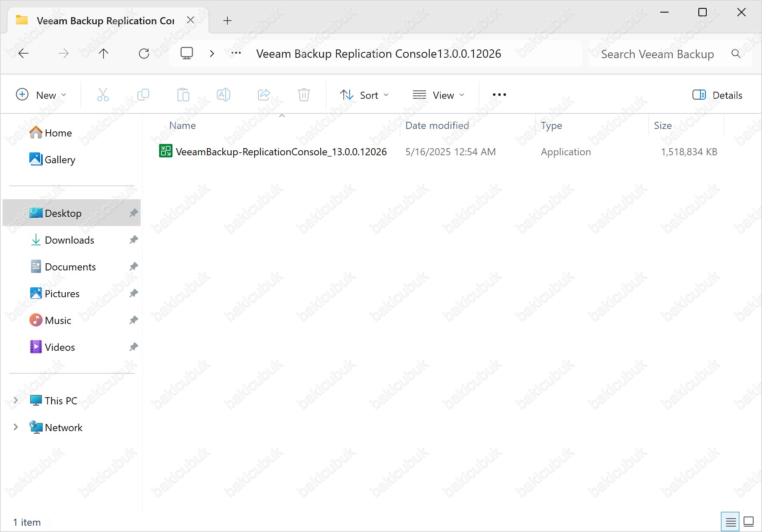Click the Cut scissors icon
Viewport: 762px width, 532px height.
coord(103,95)
